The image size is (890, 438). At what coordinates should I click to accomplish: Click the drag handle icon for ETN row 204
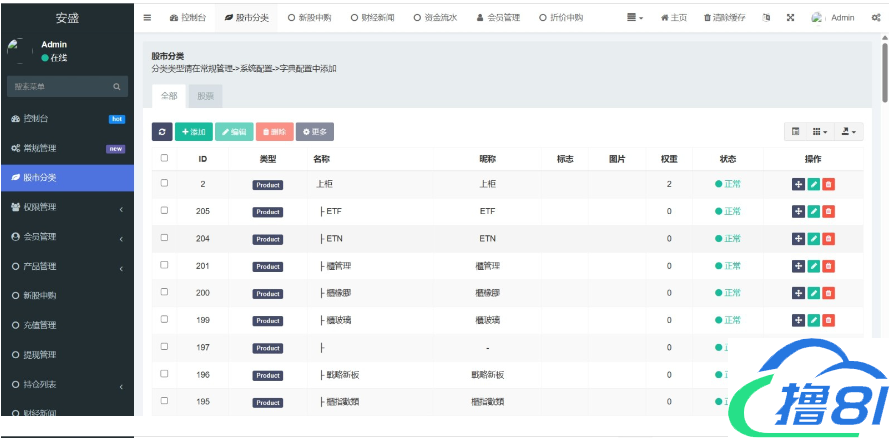point(798,239)
